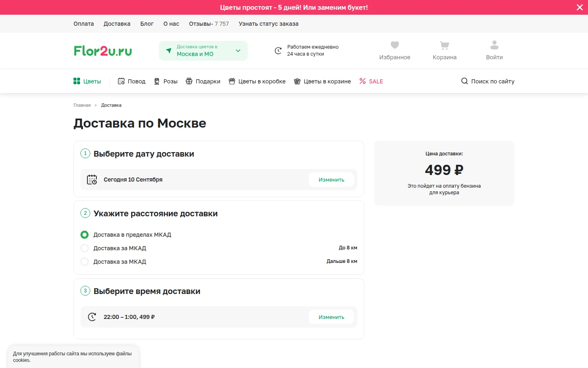Open Оплата in top menu
Viewport: 588px width, 368px height.
point(84,24)
